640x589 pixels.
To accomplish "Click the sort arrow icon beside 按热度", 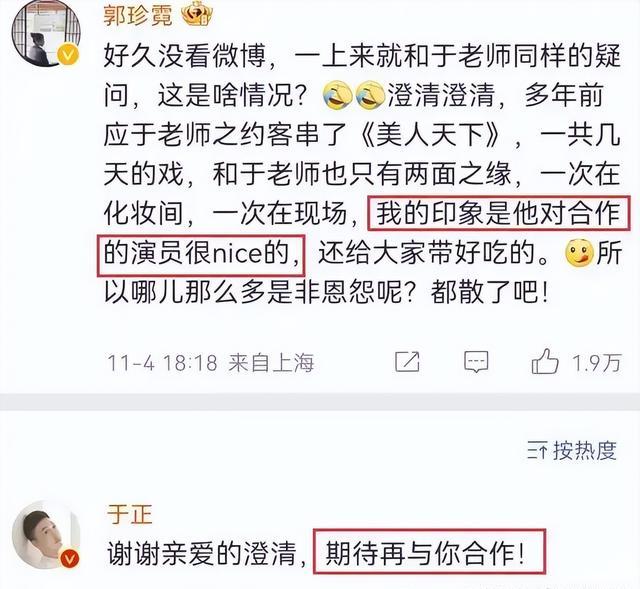I will click(x=537, y=451).
